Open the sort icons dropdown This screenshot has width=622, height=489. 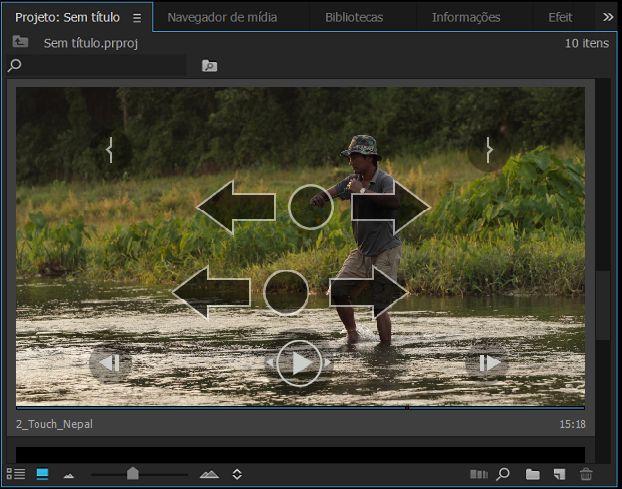click(x=237, y=474)
